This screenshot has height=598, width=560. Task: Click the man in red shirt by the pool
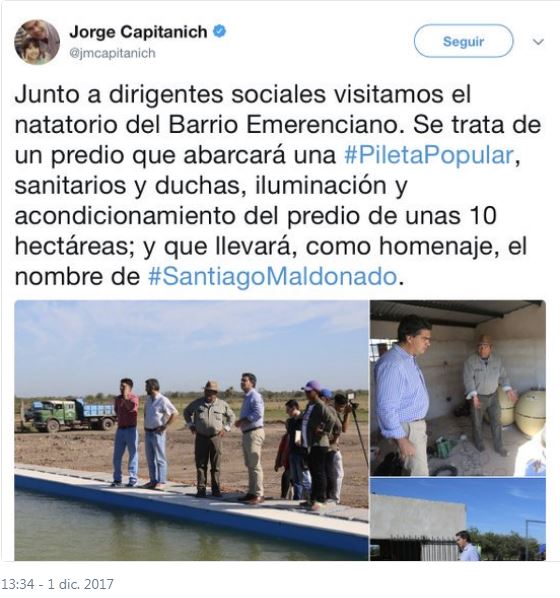pyautogui.click(x=126, y=432)
